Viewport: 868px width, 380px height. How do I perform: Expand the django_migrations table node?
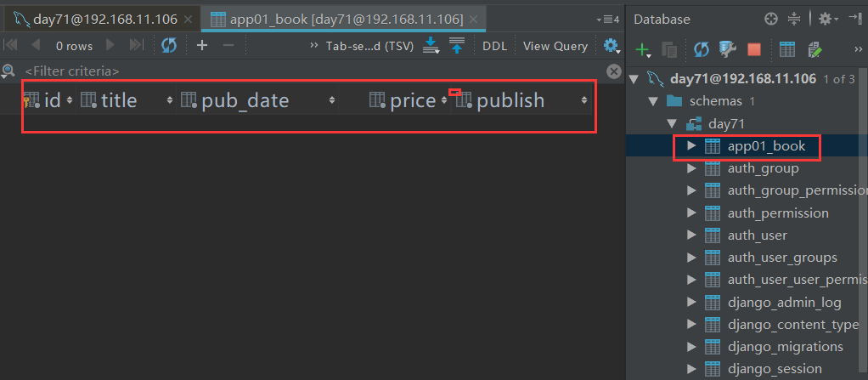(690, 347)
